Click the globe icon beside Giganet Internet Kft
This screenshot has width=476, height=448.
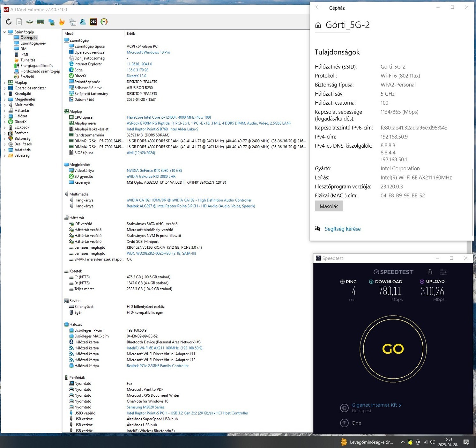[x=344, y=408]
